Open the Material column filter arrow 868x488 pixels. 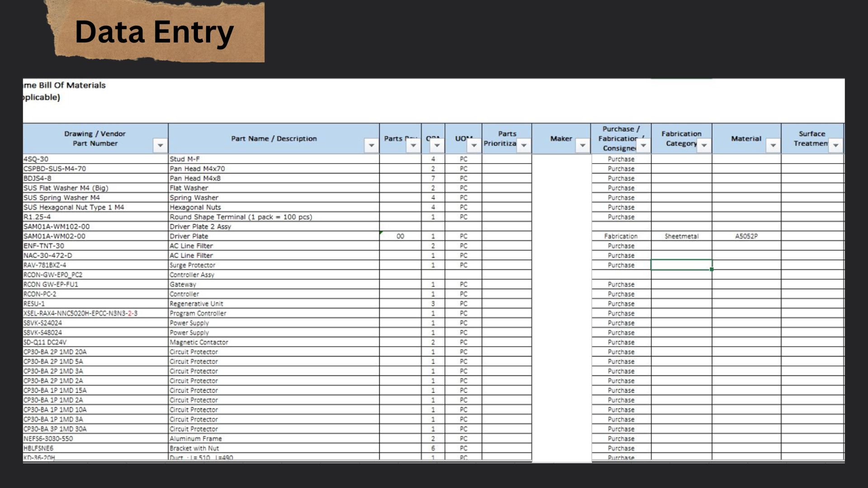tap(773, 145)
